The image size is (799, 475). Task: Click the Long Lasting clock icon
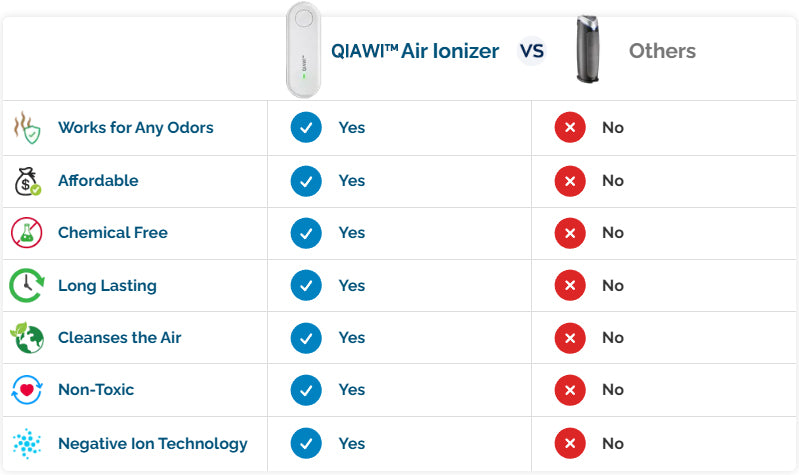pos(27,286)
